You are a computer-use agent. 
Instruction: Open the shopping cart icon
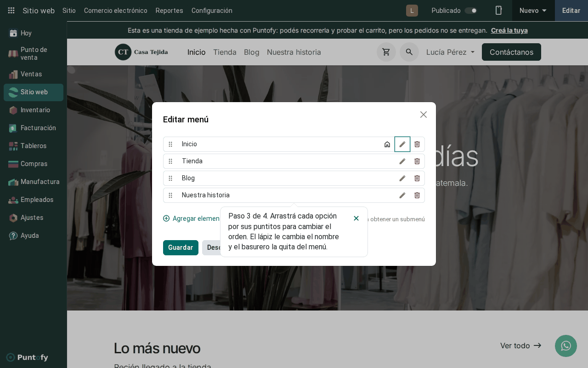(386, 52)
